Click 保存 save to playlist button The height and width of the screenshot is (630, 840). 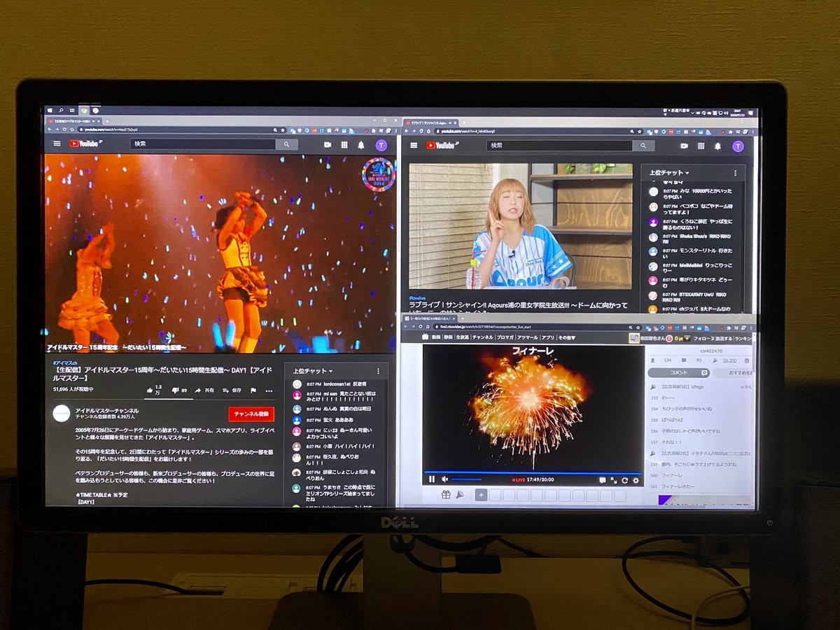tap(232, 390)
